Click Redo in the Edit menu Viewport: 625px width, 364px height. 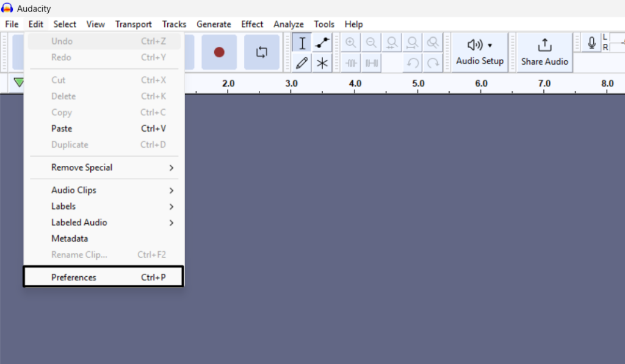tap(104, 57)
